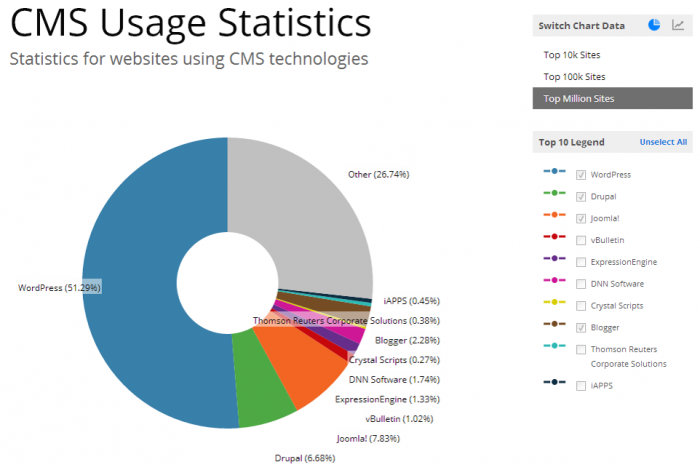Uncheck the WordPress checkbox
This screenshot has height=470, width=700.
[x=581, y=175]
